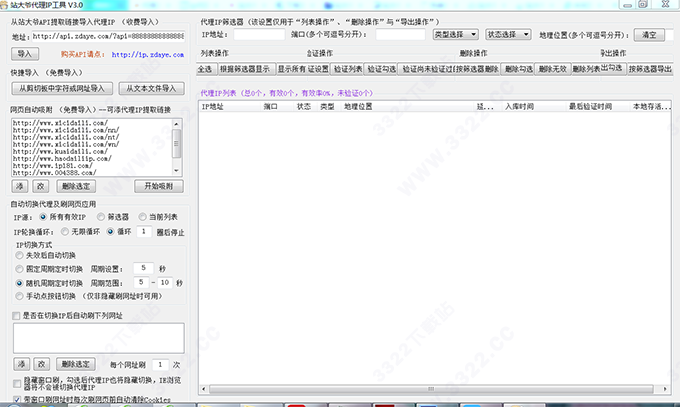
Task: Click the 删除无效 button
Action: click(553, 69)
